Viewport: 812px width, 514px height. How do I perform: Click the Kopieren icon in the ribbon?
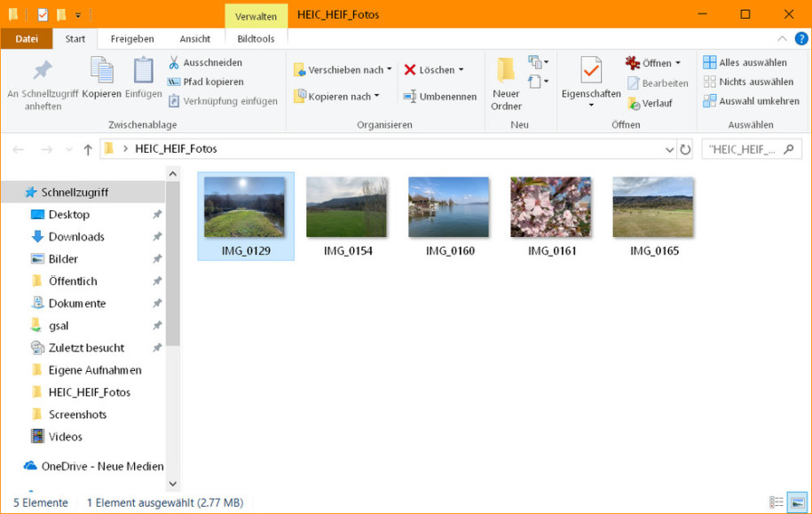point(101,71)
